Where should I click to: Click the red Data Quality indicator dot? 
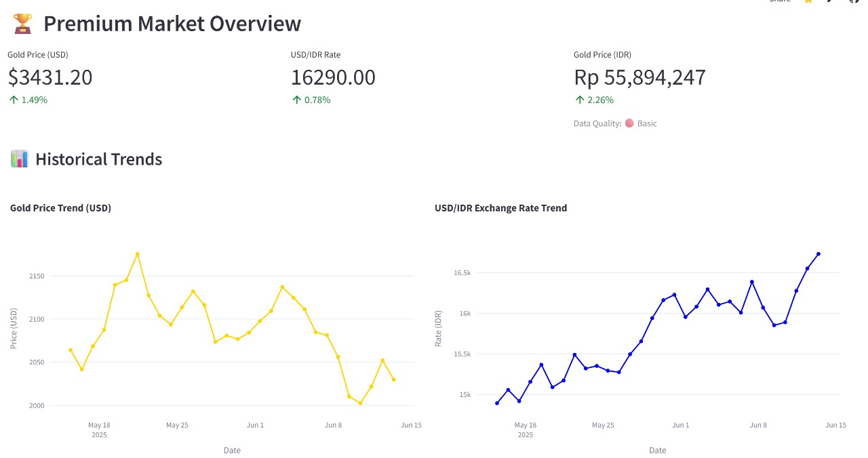click(629, 123)
